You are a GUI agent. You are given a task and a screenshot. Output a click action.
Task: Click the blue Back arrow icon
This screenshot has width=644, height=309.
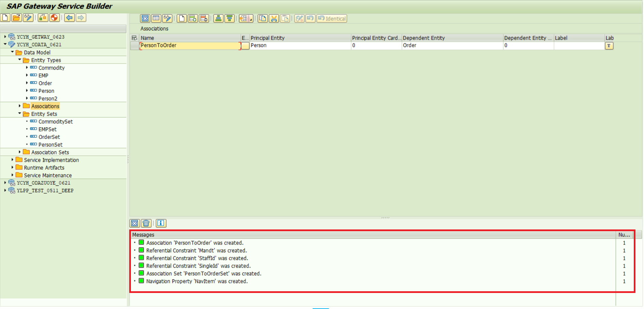point(70,18)
